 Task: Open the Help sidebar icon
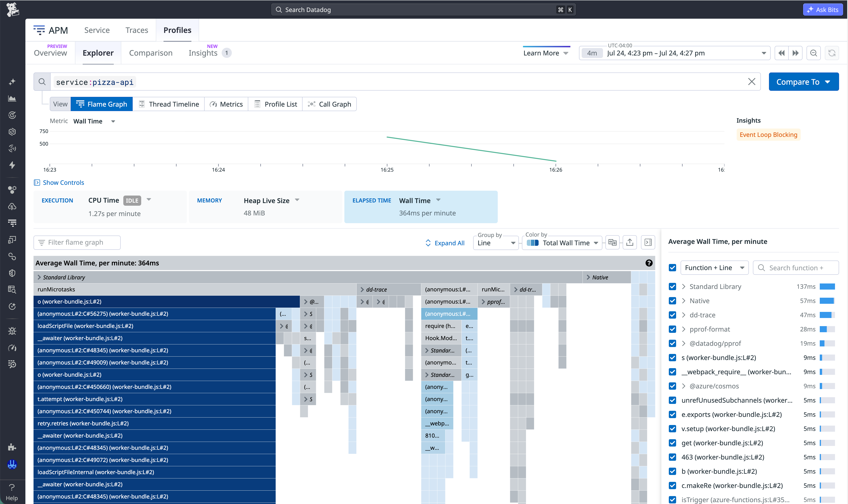coord(12,492)
